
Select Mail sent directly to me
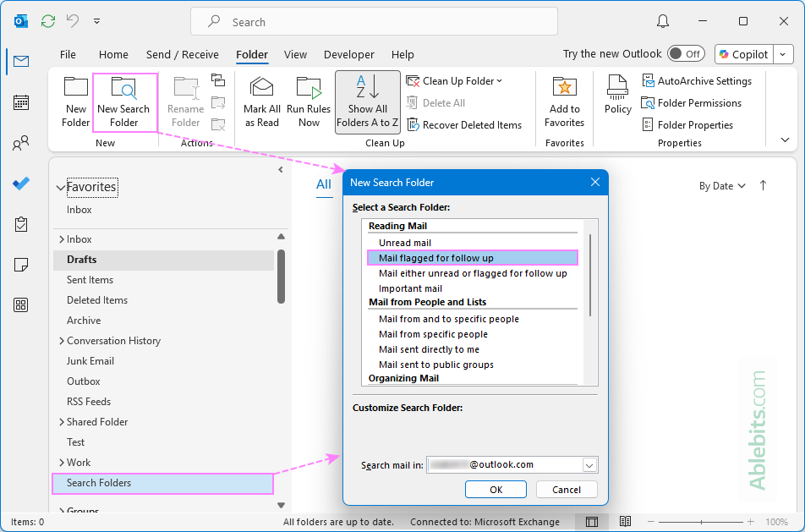(x=429, y=349)
